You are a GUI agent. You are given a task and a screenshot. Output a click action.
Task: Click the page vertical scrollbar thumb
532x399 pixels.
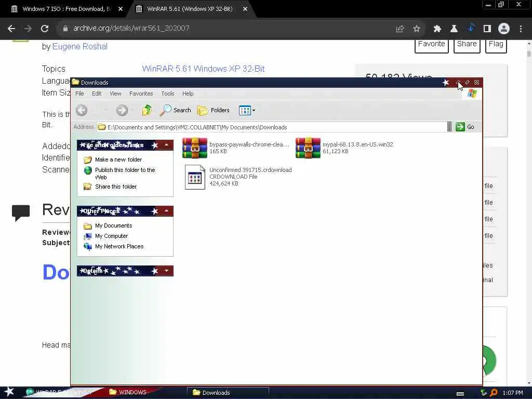[x=528, y=54]
